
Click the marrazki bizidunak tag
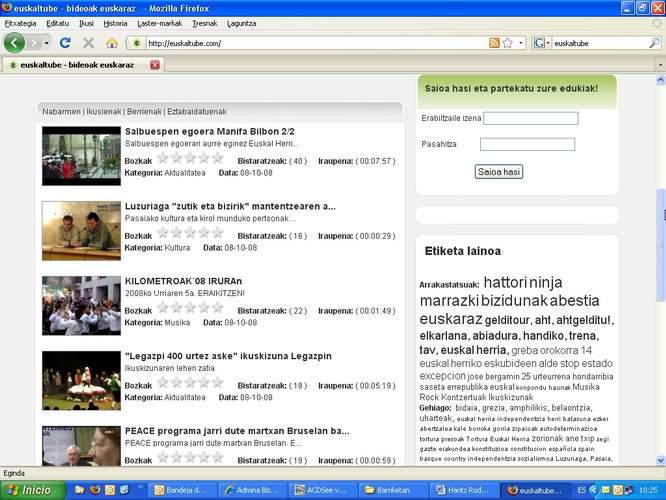[483, 300]
